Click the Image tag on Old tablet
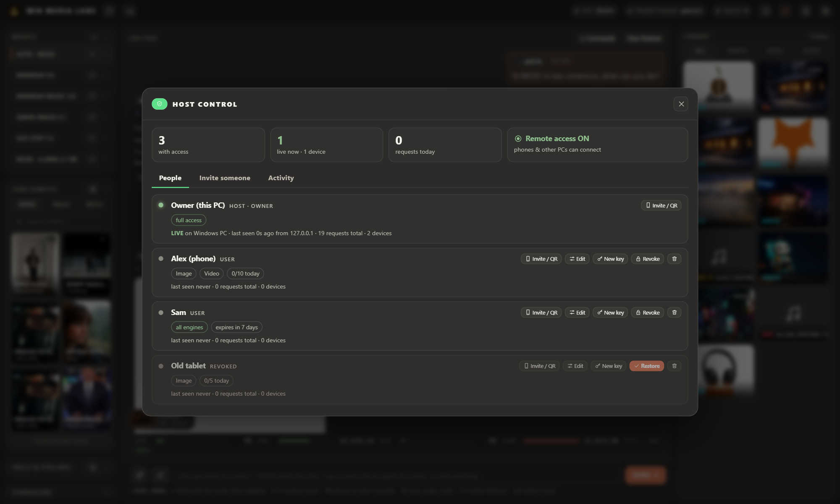 click(x=184, y=381)
